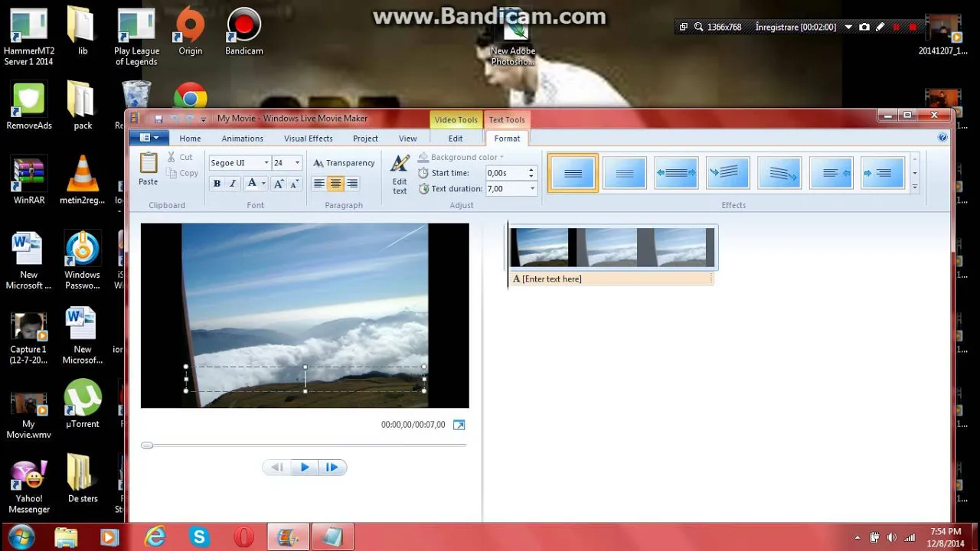Open font color dropdown arrow

click(263, 184)
